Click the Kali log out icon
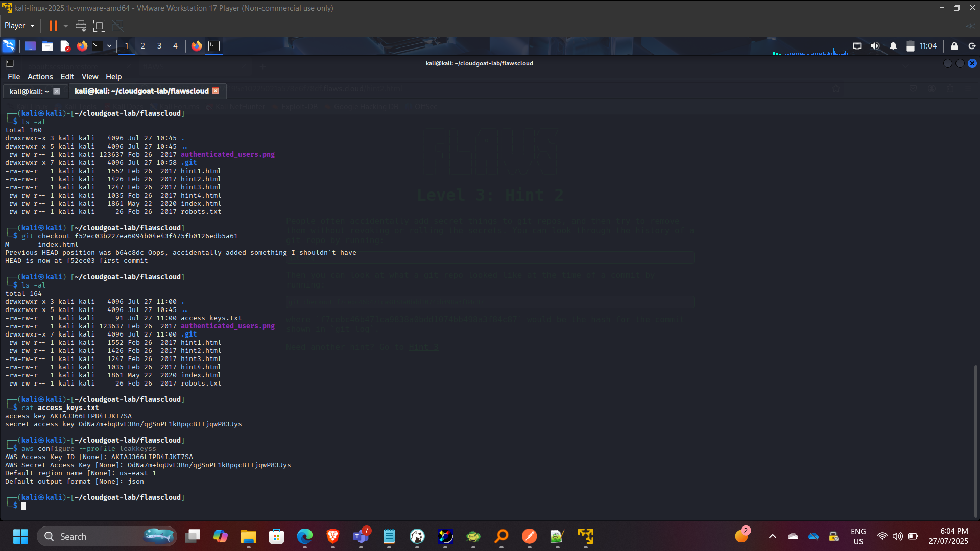The width and height of the screenshot is (980, 551). (x=972, y=46)
